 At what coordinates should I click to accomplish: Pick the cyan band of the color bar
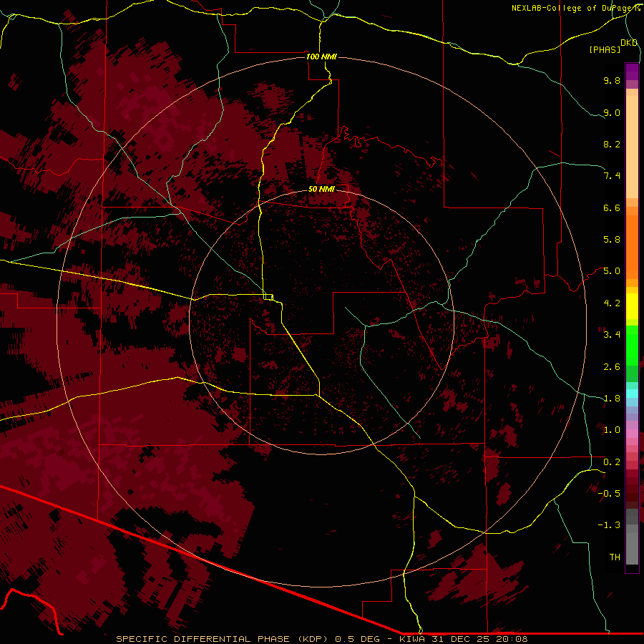pyautogui.click(x=632, y=394)
